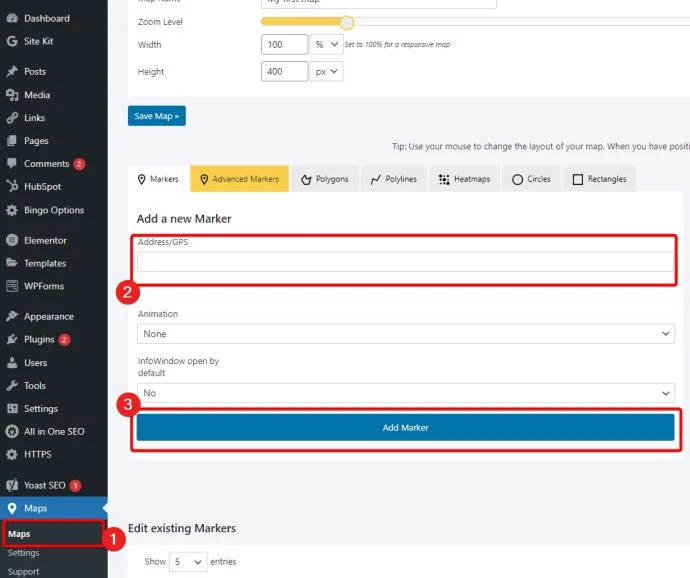Click the Users person icon
Screen dimensions: 690x578
[x=12, y=363]
